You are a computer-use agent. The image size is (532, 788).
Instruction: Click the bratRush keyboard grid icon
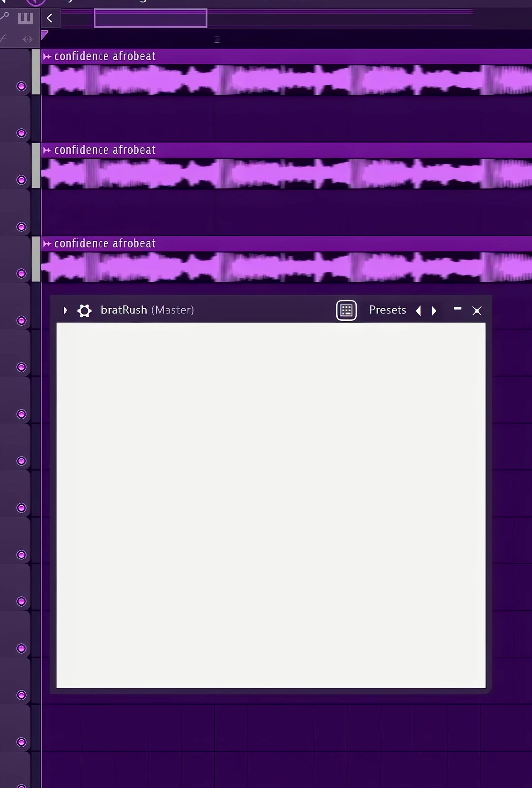[x=346, y=310]
